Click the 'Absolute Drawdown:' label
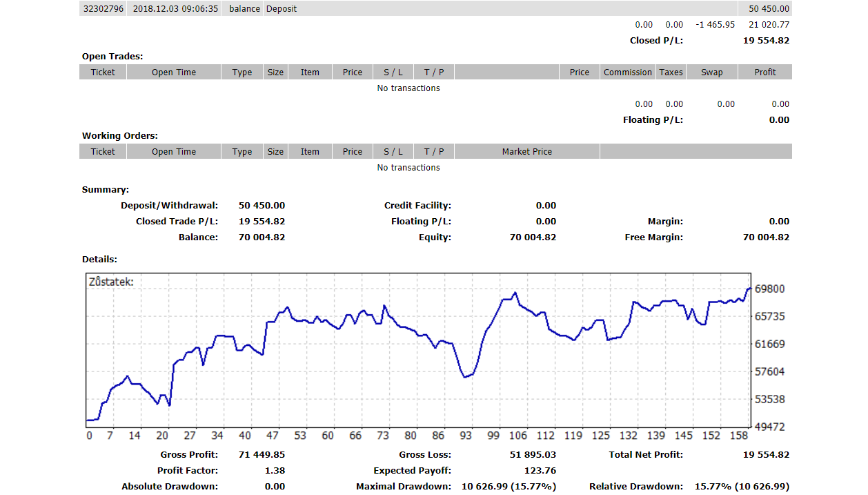Viewport: 868px width, 495px height. tap(170, 486)
